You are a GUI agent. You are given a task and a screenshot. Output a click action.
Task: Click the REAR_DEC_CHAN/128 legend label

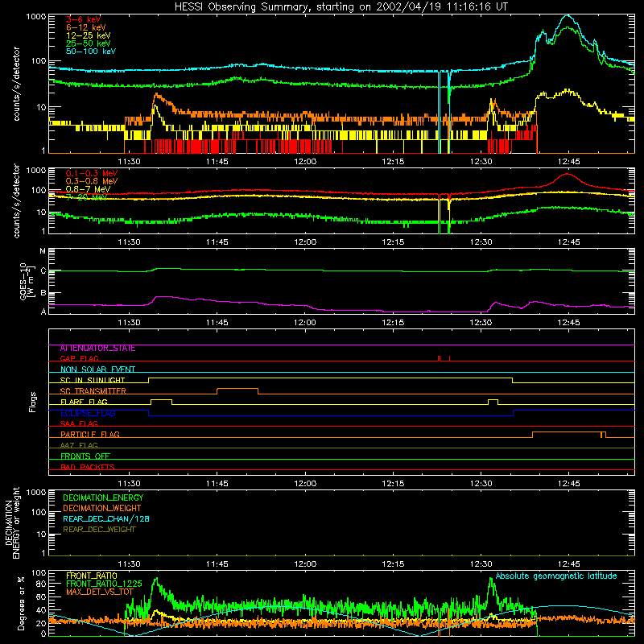click(x=106, y=518)
